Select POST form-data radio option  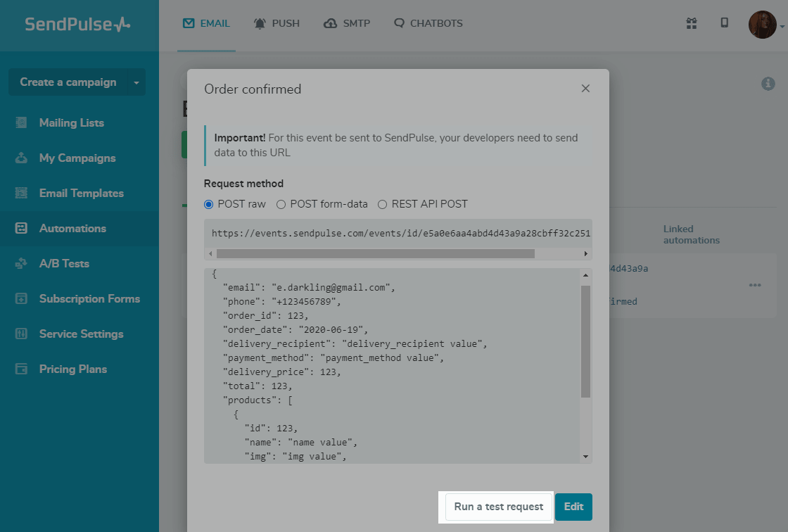click(x=281, y=204)
